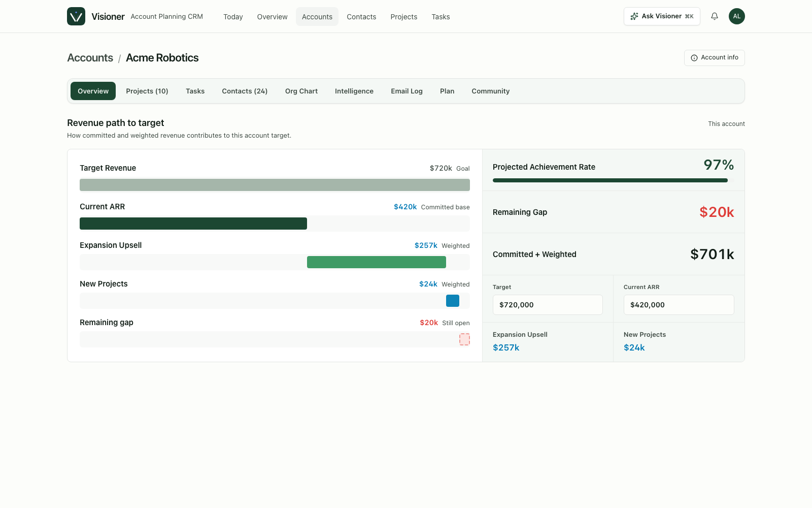Click the This account label
This screenshot has width=812, height=508.
726,124
